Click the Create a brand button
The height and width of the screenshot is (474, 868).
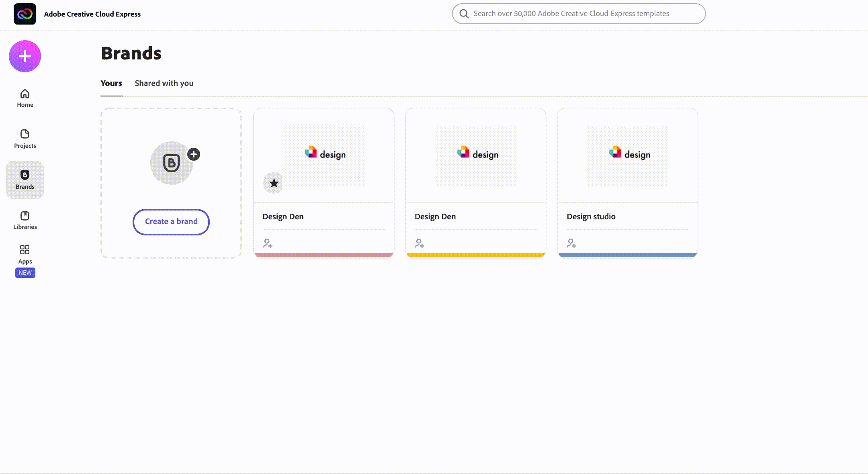[x=171, y=221]
